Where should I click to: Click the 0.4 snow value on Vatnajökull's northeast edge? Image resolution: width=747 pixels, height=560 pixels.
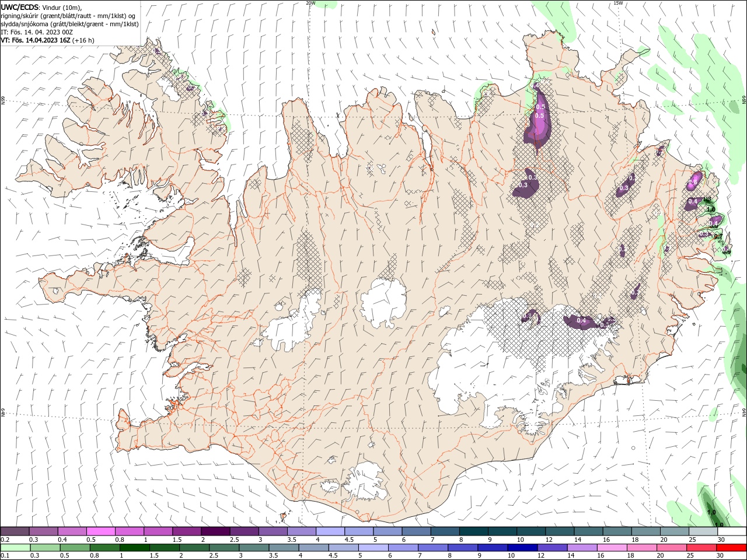click(x=581, y=320)
